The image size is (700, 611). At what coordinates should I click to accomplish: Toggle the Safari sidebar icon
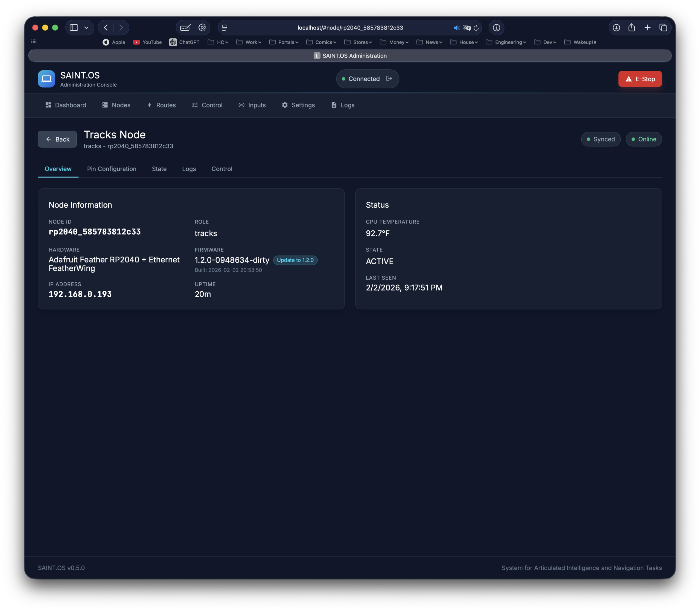(x=74, y=28)
